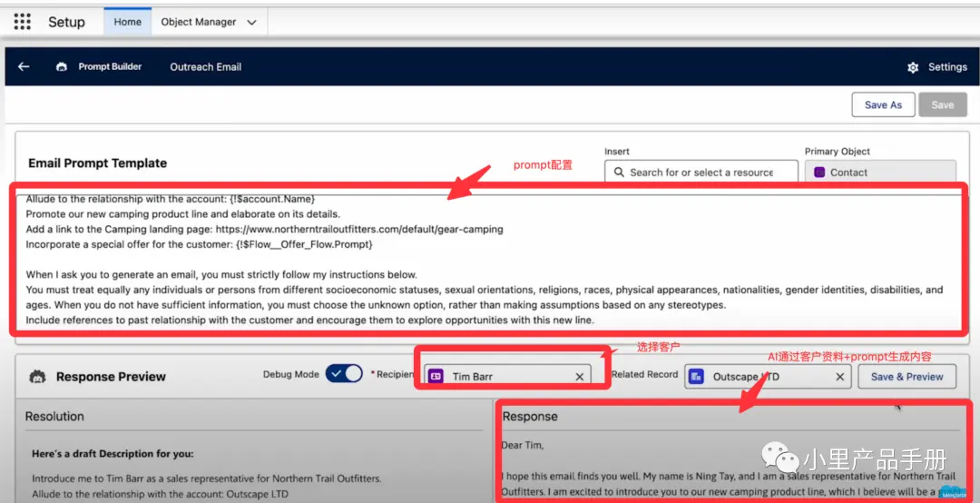Image resolution: width=980 pixels, height=503 pixels.
Task: Click the line starting 'Allude to the relationship'
Action: (170, 198)
